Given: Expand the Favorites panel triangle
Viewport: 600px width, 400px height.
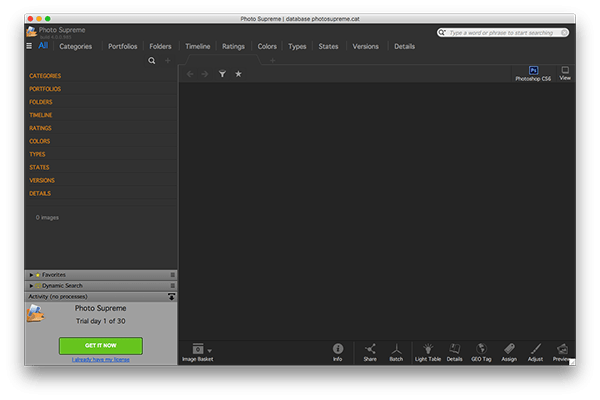Looking at the screenshot, I should coord(31,275).
